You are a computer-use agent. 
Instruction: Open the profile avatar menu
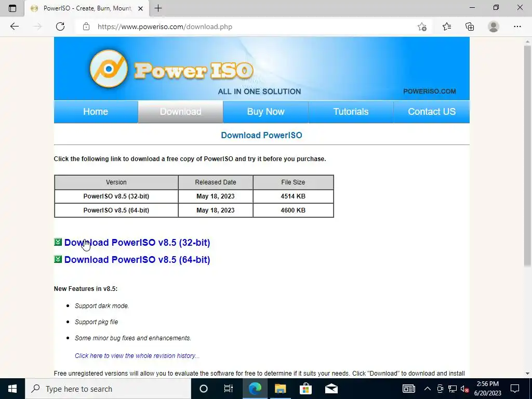(x=494, y=26)
